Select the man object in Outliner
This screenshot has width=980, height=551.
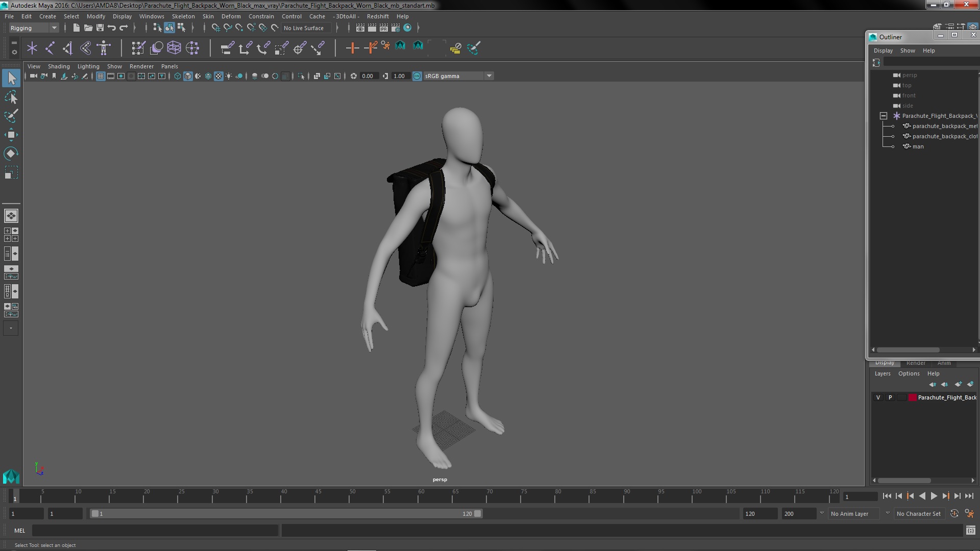coord(918,146)
